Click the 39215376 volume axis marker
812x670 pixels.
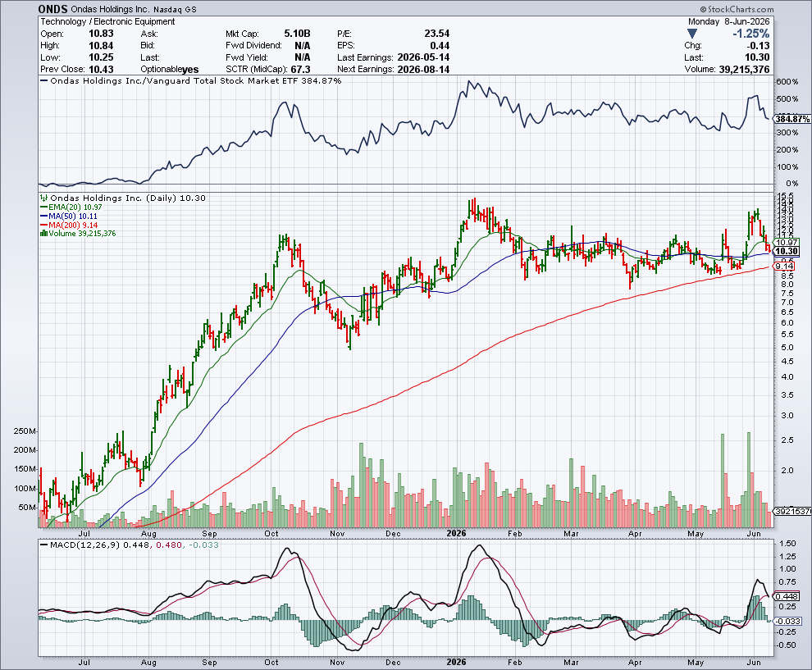[792, 511]
